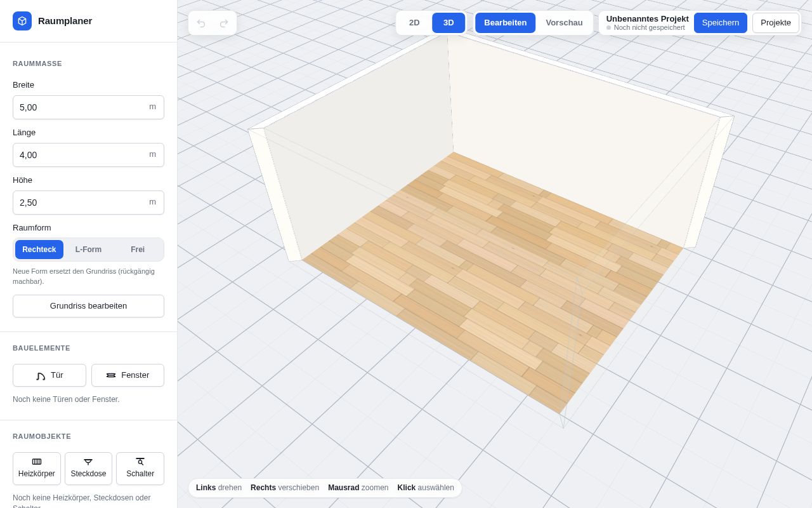Activate the Vorschau mode
This screenshot has width=812, height=508.
[x=564, y=23]
